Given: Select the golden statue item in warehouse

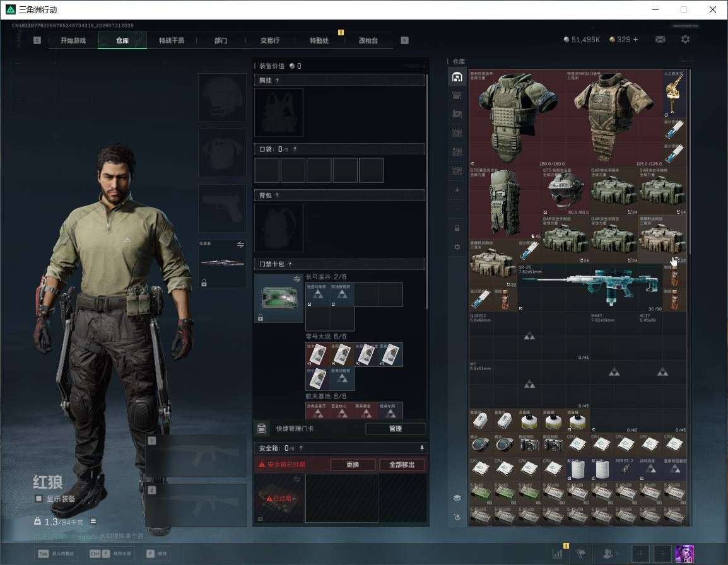Looking at the screenshot, I should coord(674,94).
